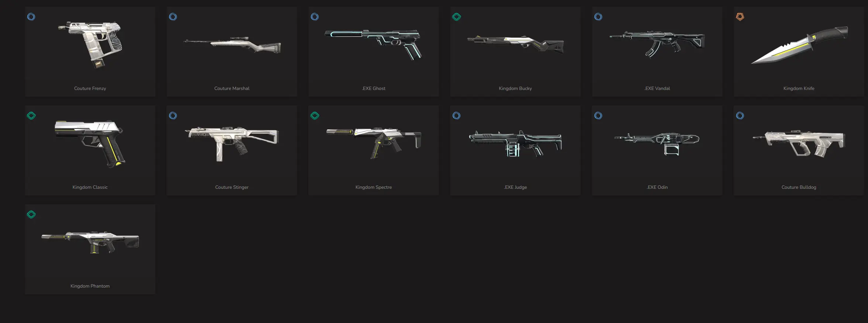Select the .EXE Odin machine gun image
This screenshot has width=868, height=323.
(x=657, y=144)
